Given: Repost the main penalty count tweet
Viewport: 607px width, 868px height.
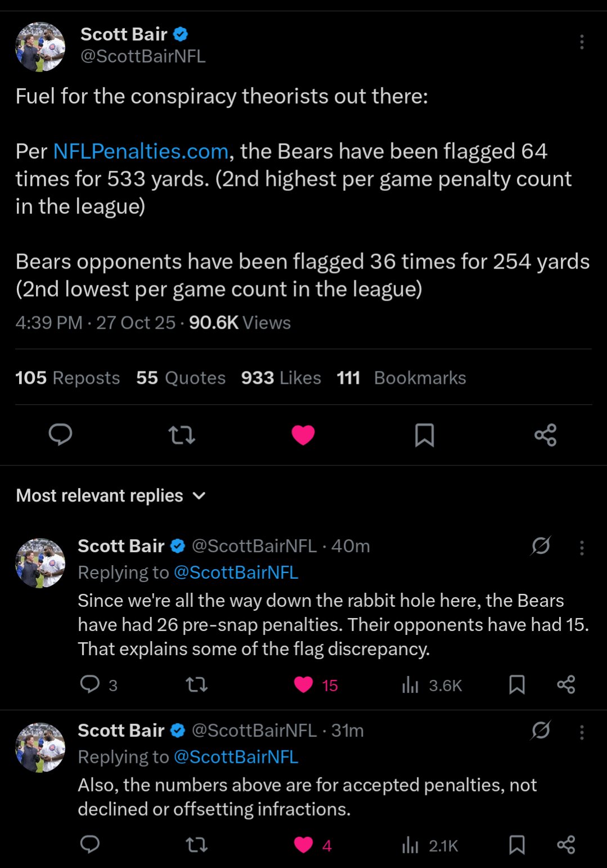Looking at the screenshot, I should [x=182, y=435].
